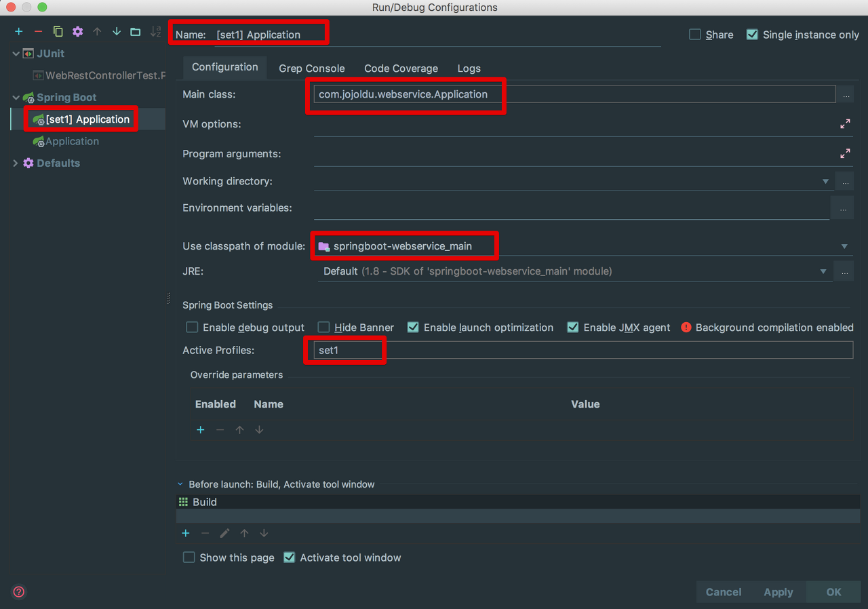The height and width of the screenshot is (609, 868).
Task: Open the classpath module dropdown
Action: point(844,246)
